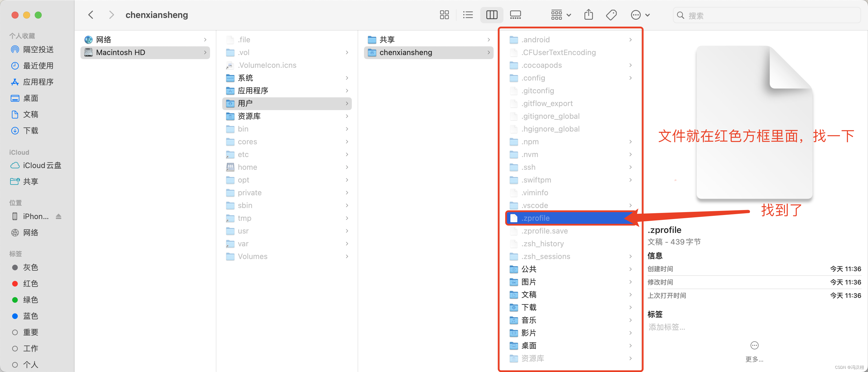The image size is (868, 372).
Task: Select the 蓝色 tag
Action: 25,316
